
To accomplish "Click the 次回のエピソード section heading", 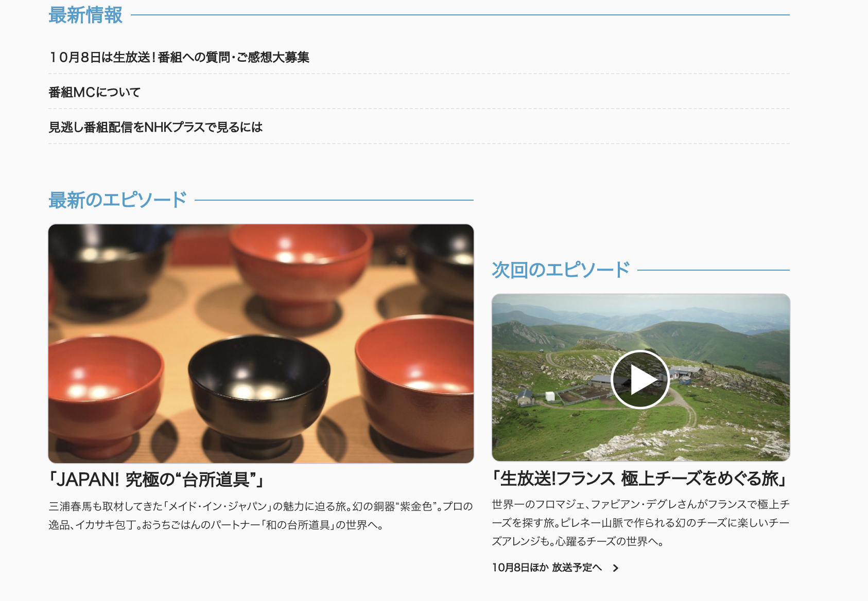I will 561,270.
